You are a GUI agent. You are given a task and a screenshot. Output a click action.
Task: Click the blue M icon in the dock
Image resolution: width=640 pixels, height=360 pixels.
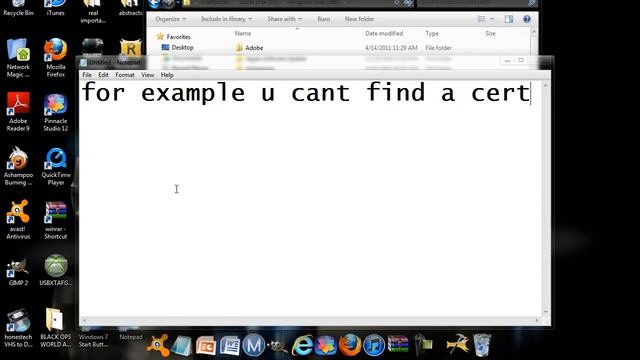[x=253, y=345]
